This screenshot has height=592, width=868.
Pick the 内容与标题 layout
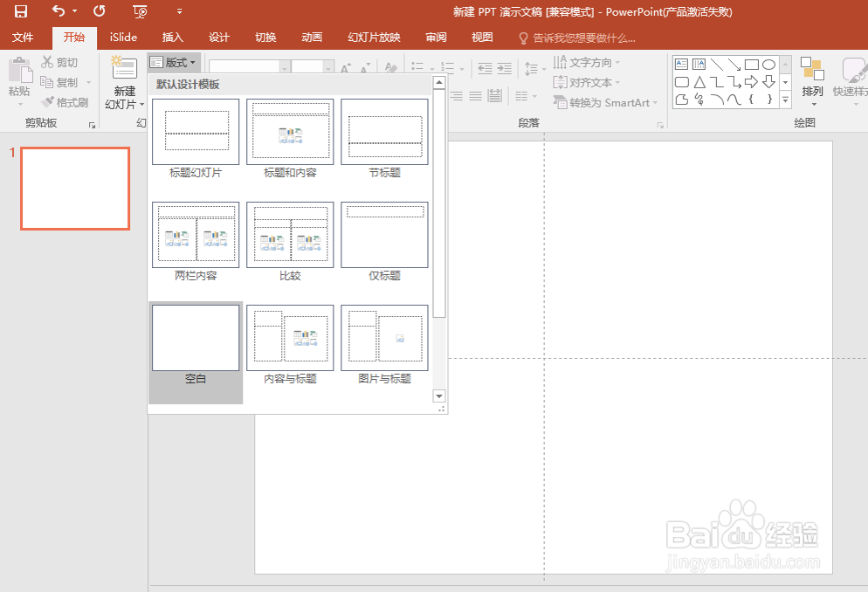click(x=290, y=338)
